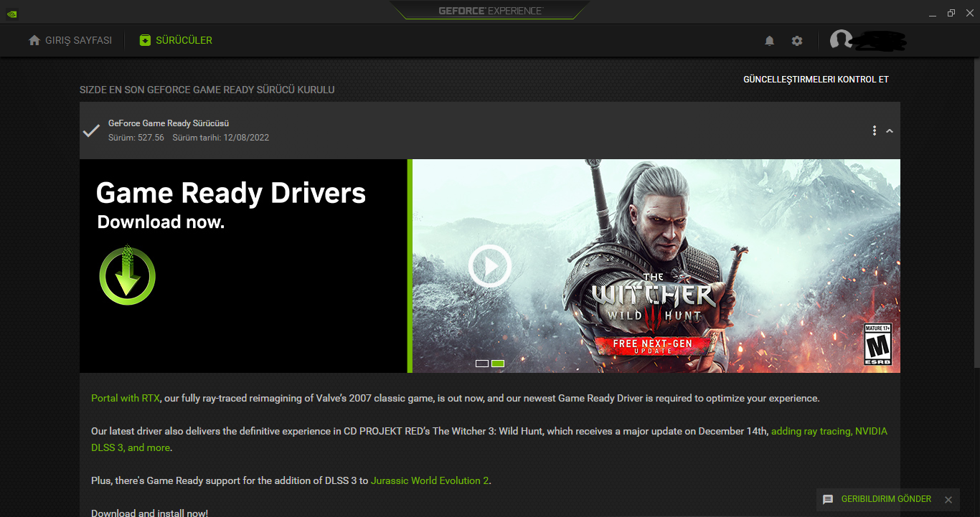Click the GeForce Experience title logo
Image resolution: width=980 pixels, height=517 pixels.
[x=491, y=11]
